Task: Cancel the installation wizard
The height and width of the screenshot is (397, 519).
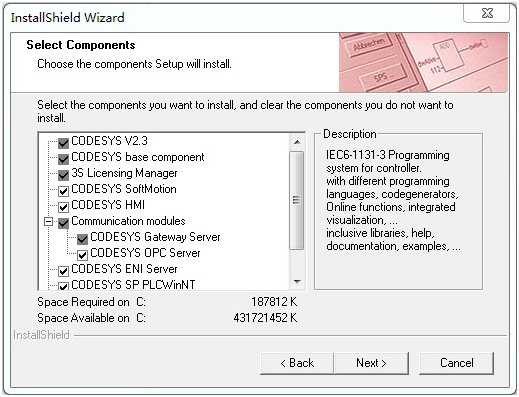Action: 456,363
